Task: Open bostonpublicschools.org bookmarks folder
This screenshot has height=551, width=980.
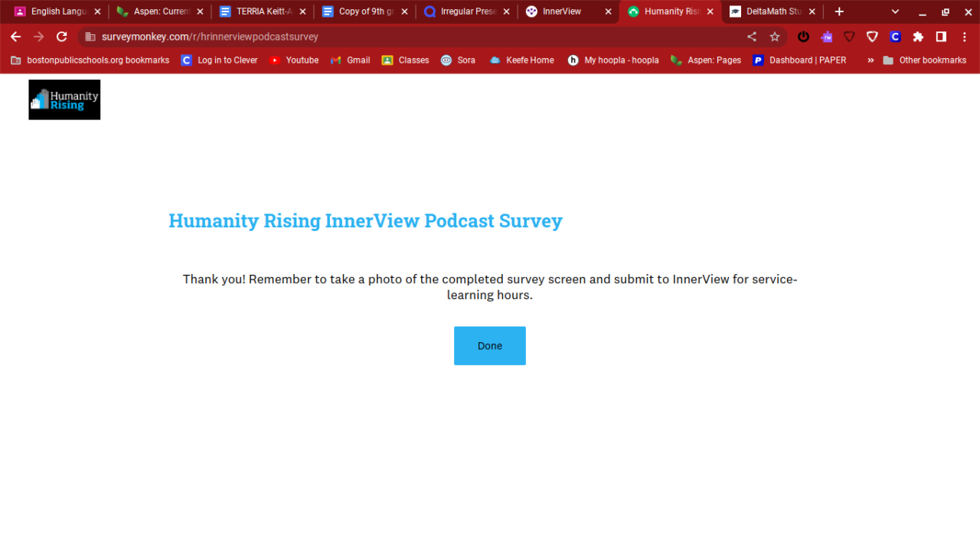Action: click(90, 60)
